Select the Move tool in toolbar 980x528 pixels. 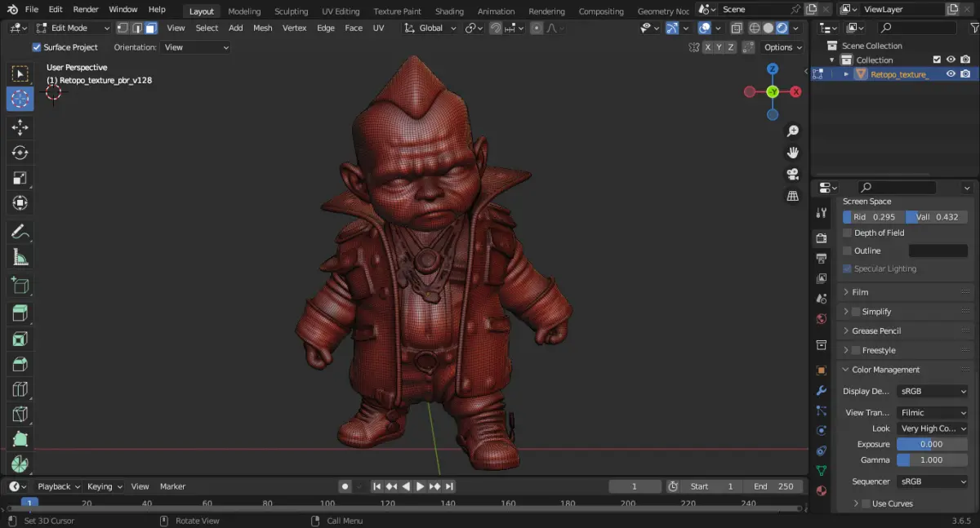tap(20, 127)
